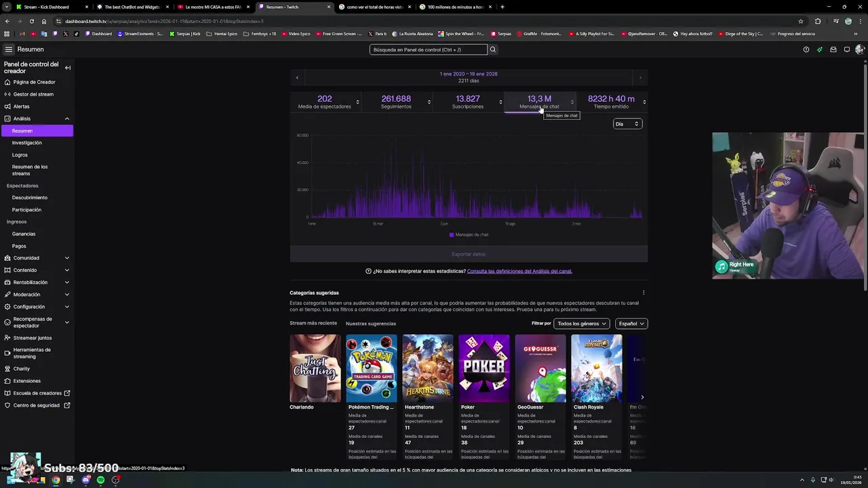Click the Gestor del stream broadcast icon
The width and height of the screenshot is (868, 488).
[7, 94]
